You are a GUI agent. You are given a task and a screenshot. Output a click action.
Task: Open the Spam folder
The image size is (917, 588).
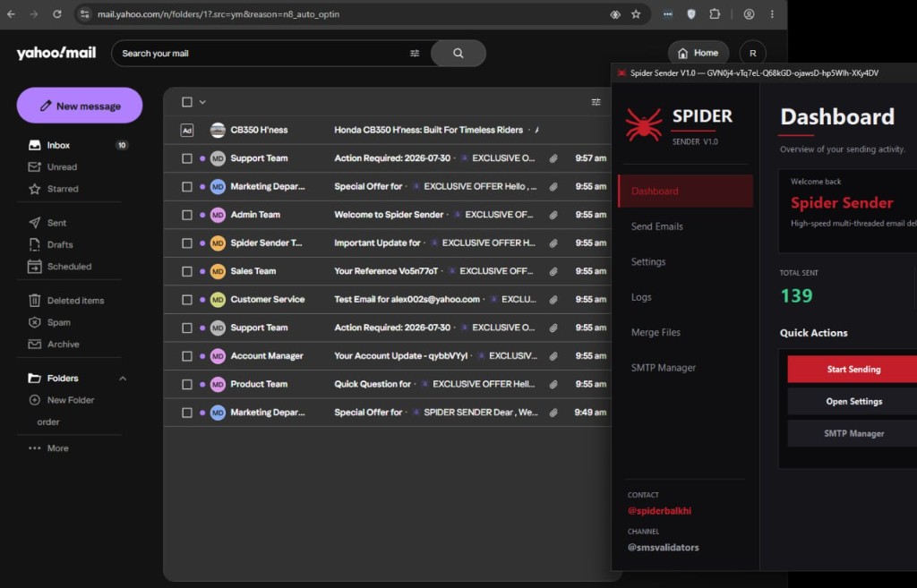[58, 323]
